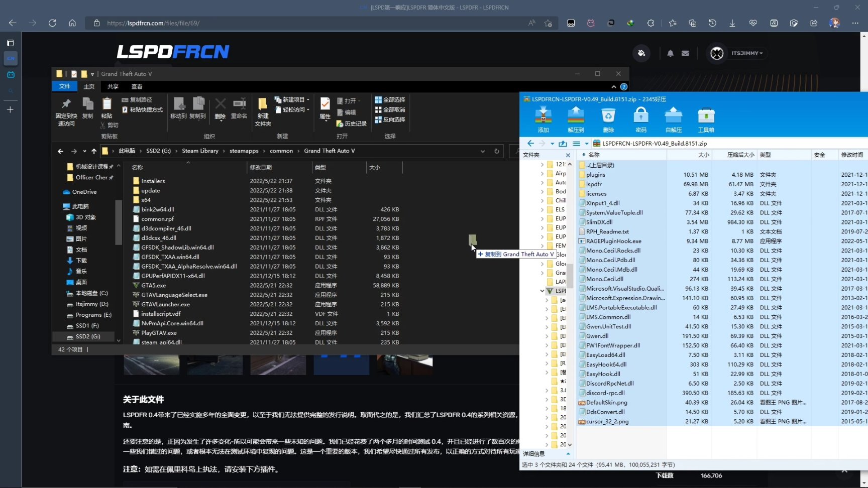Viewport: 868px width, 488px height.
Task: Close the 文件夹 folder pane in 2345好压
Action: pos(568,155)
